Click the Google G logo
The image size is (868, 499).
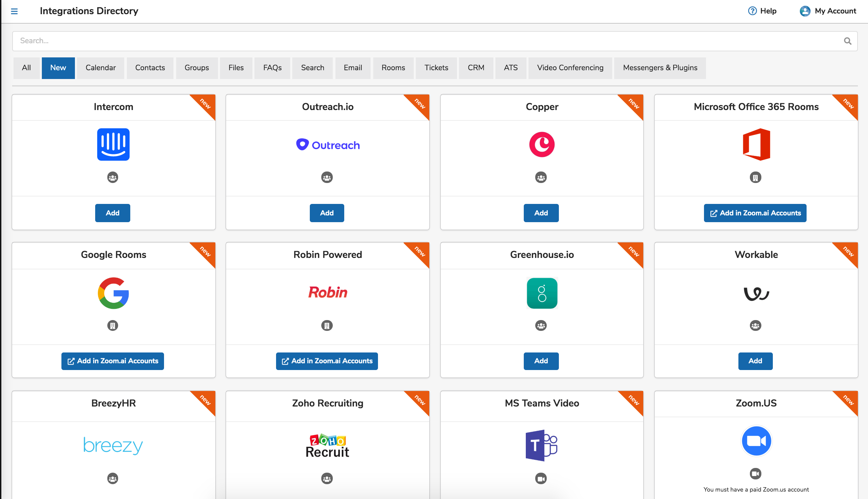113,293
